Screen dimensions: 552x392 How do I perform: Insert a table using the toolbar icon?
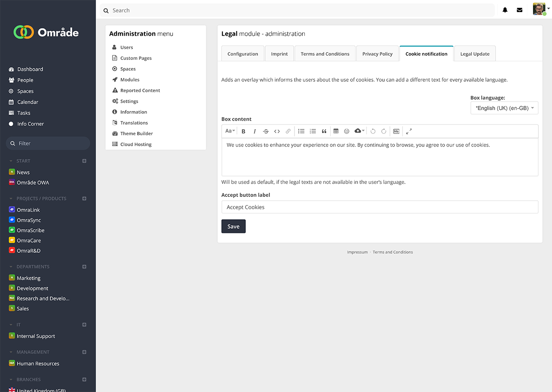tap(336, 131)
